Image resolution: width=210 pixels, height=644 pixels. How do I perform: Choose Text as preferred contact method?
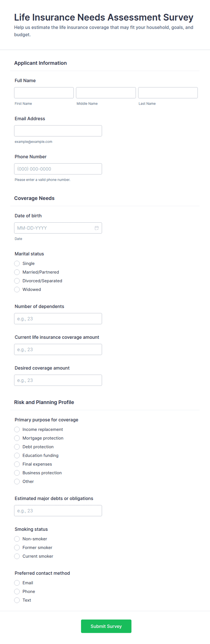[x=17, y=600]
